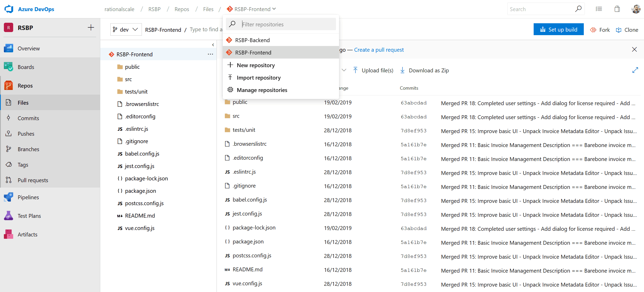Open the dev branch selector dropdown
The width and height of the screenshot is (644, 292).
(126, 29)
